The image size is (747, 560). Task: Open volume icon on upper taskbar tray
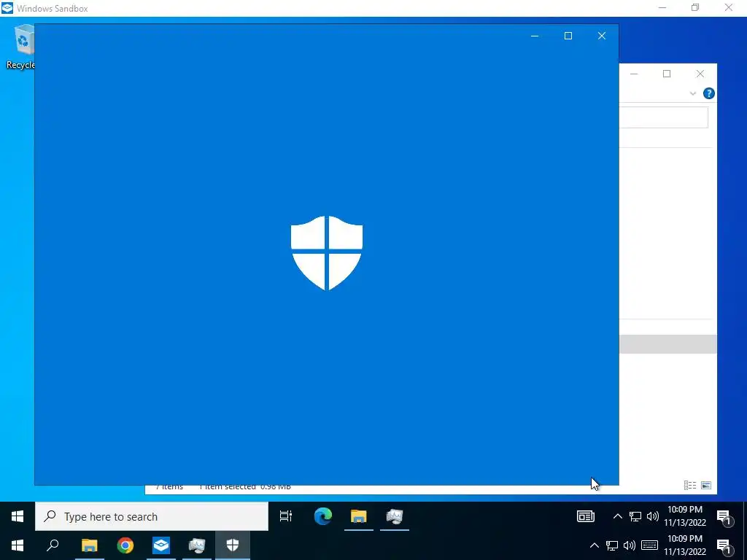pyautogui.click(x=653, y=516)
